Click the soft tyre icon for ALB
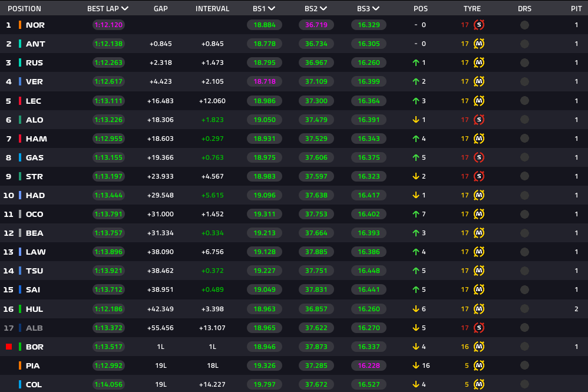 pos(479,328)
